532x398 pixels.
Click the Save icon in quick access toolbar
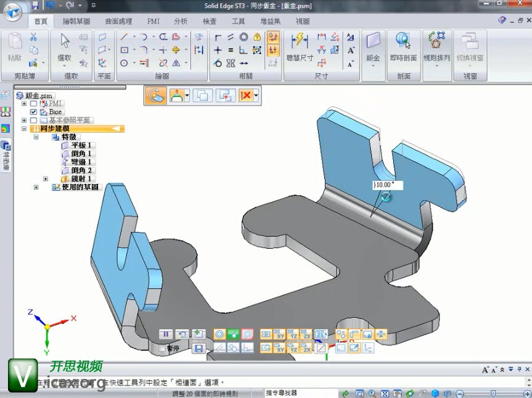35,6
